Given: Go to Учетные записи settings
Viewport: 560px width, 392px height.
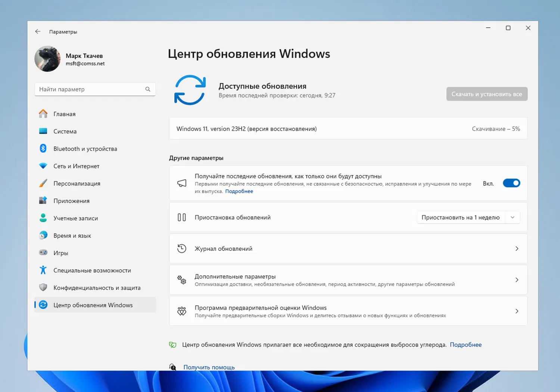Looking at the screenshot, I should 95,218.
